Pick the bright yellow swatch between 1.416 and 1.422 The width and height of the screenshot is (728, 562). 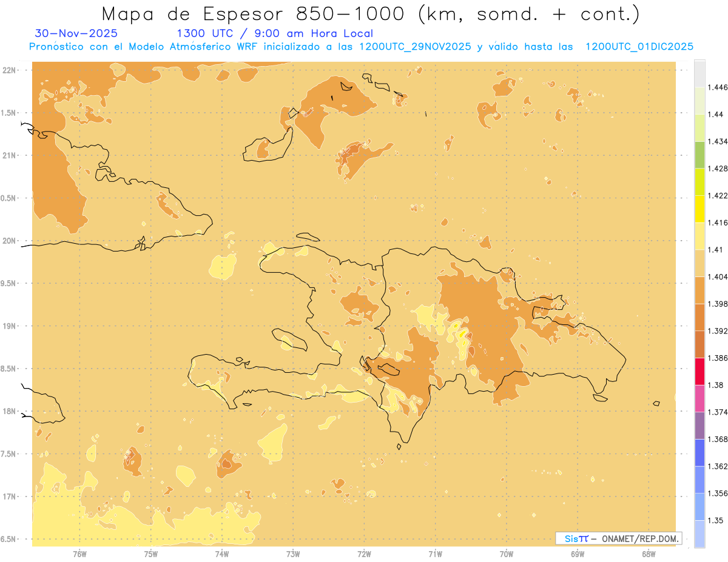[x=699, y=209]
